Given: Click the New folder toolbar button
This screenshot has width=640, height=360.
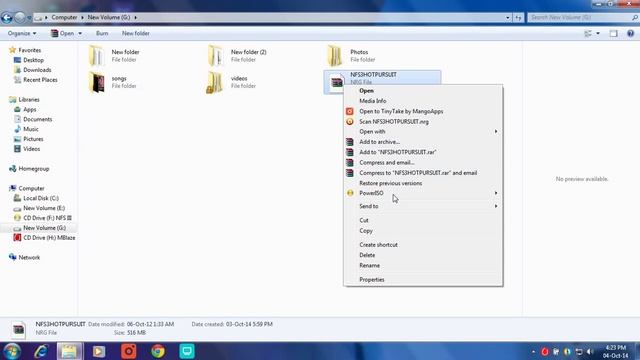Looking at the screenshot, I should point(136,33).
